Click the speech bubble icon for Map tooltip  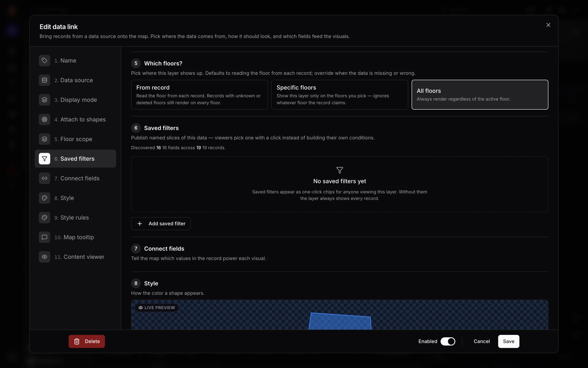44,237
